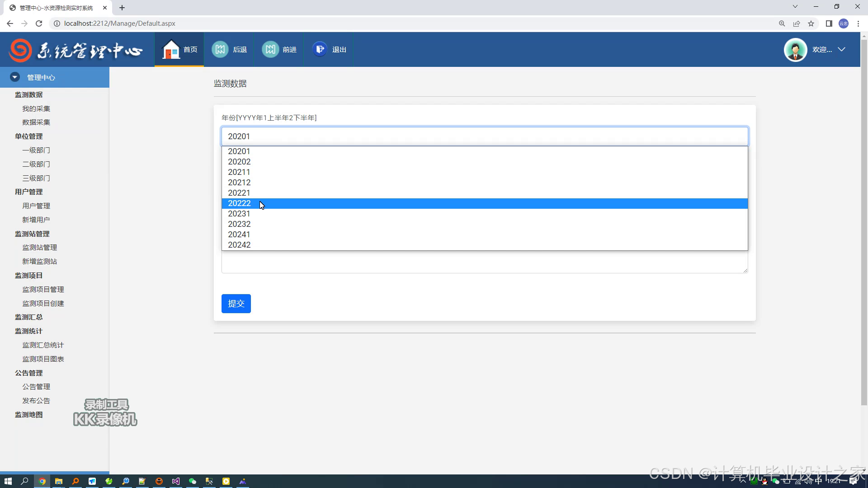The width and height of the screenshot is (868, 488).
Task: Open the browser zoom magnifier icon
Action: pos(782,23)
